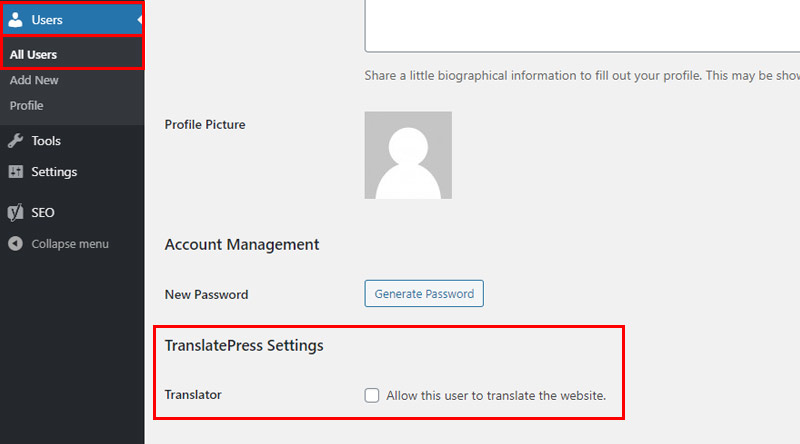Click the Collapse menu circular arrow icon

pyautogui.click(x=15, y=243)
